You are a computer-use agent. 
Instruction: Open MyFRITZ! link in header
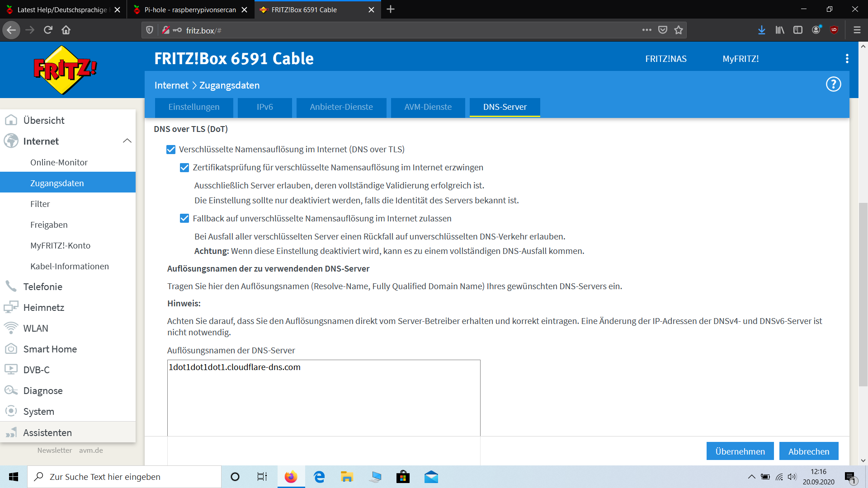[x=741, y=59]
